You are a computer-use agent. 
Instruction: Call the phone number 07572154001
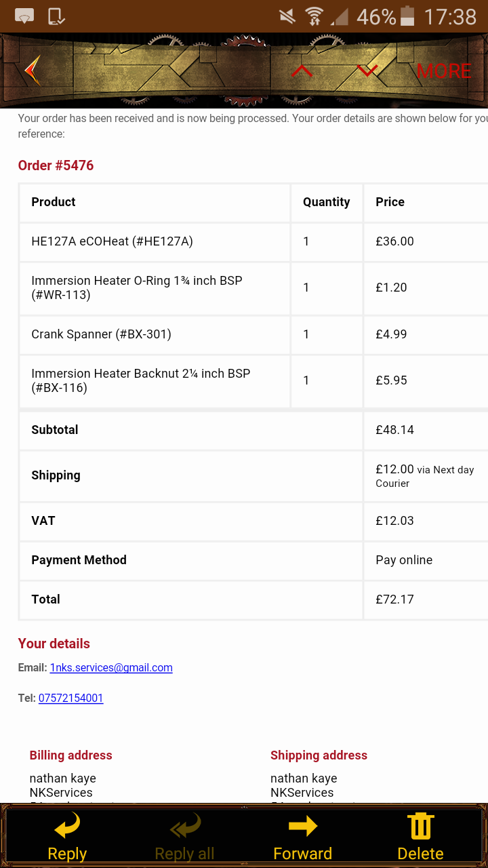point(71,698)
